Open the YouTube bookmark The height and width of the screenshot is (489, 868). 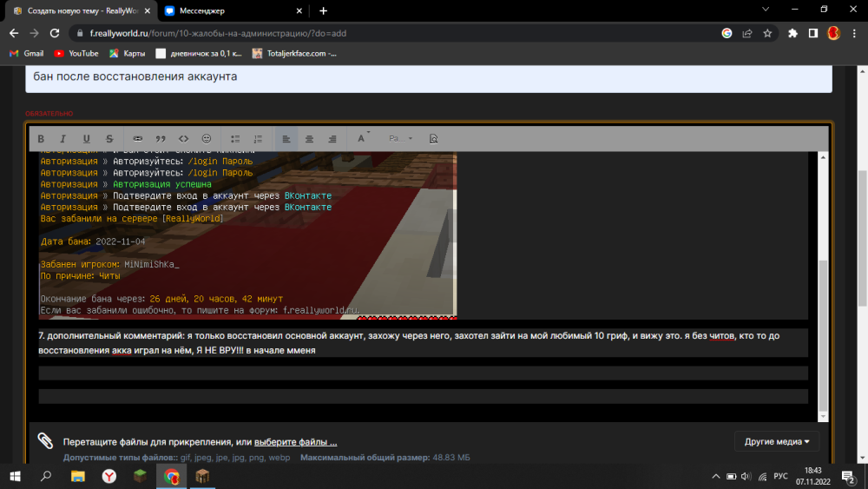pos(76,53)
